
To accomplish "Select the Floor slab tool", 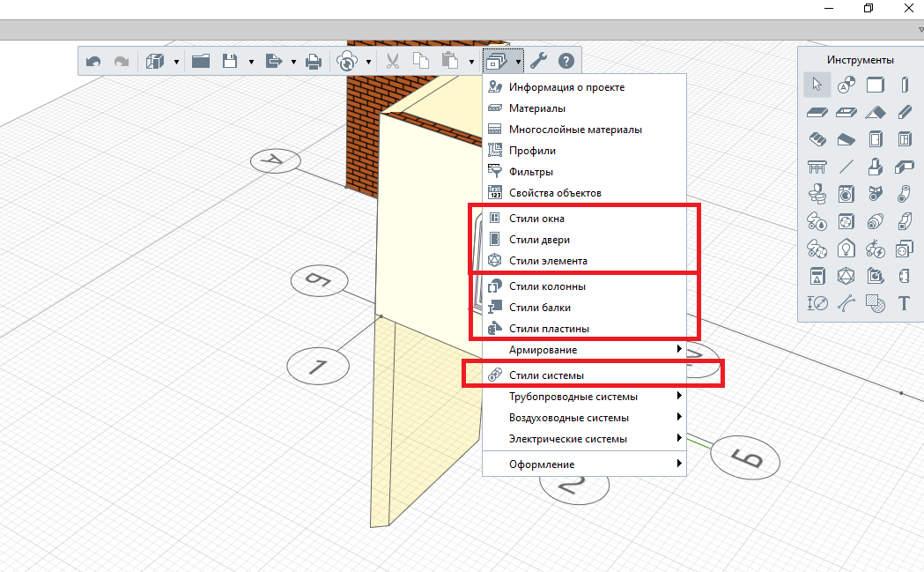I will (817, 112).
